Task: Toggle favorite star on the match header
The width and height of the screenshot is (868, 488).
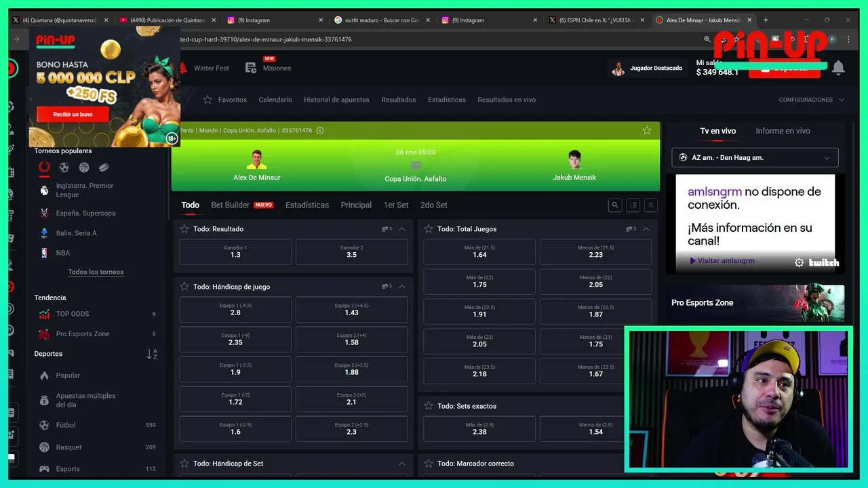Action: tap(647, 130)
